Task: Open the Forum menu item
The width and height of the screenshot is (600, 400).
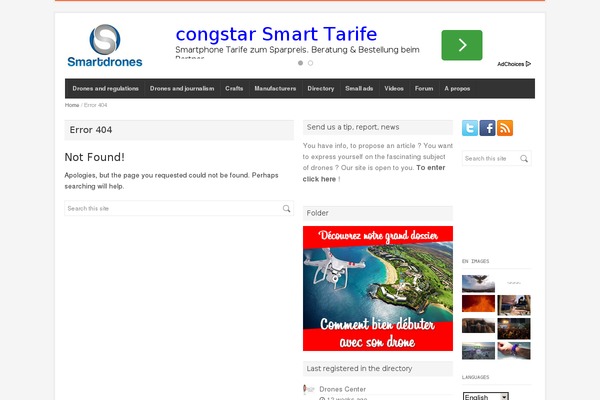Action: tap(424, 88)
